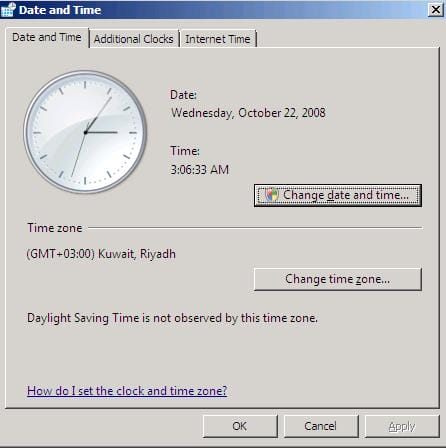Screen dimensions: 446x448
Task: Click the analog clock face
Action: pyautogui.click(x=85, y=132)
